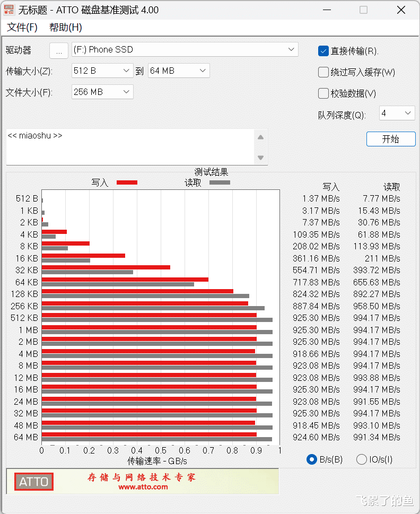Open the 512 B minimum transfer size dropdown
This screenshot has width=420, height=514.
102,71
